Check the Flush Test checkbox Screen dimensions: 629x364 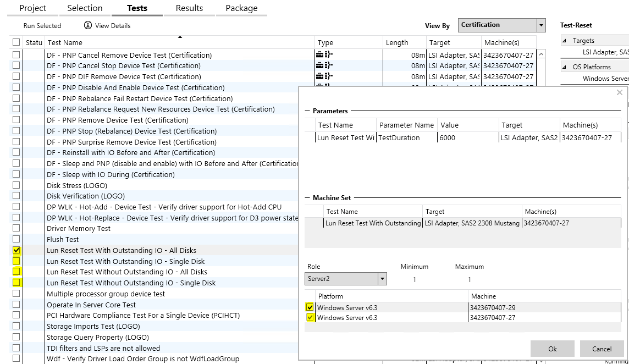point(16,239)
